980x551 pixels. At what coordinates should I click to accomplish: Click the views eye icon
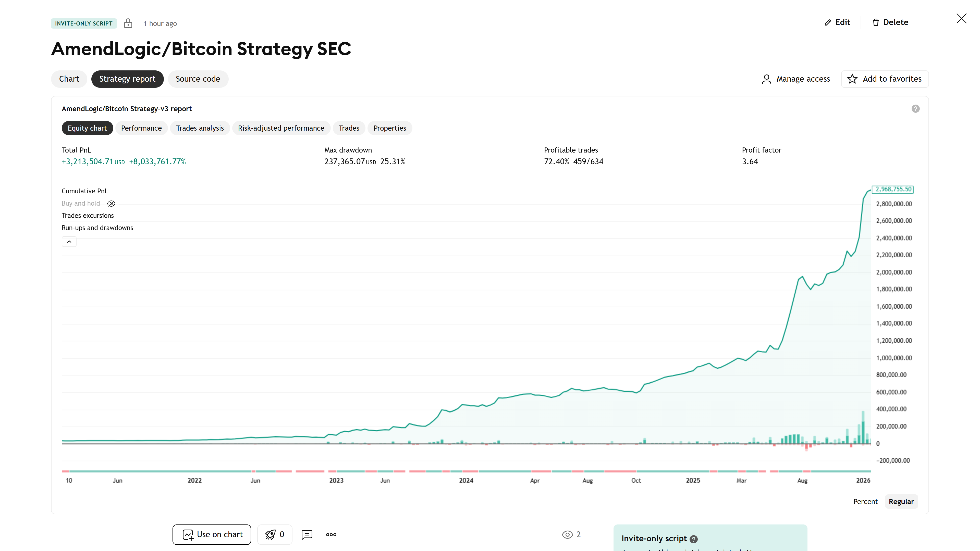567,535
